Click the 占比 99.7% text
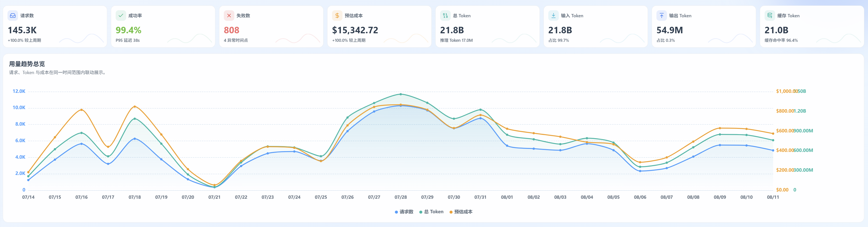Image resolution: width=868 pixels, height=227 pixels. click(x=559, y=40)
